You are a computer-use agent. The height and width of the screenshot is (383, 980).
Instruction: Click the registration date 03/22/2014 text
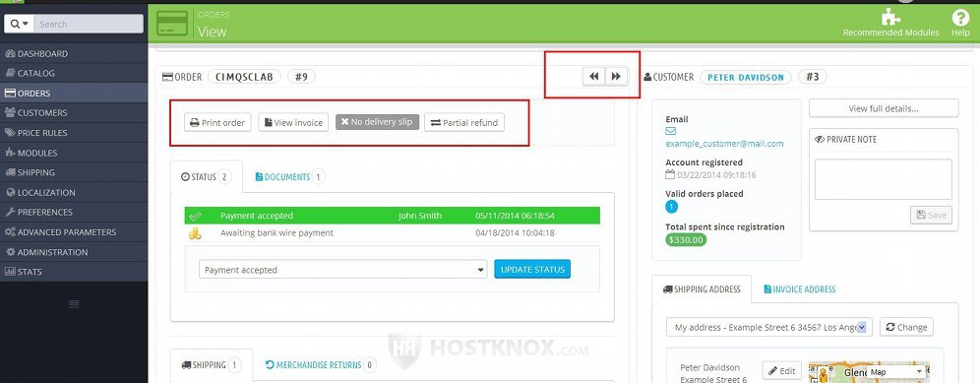[716, 175]
